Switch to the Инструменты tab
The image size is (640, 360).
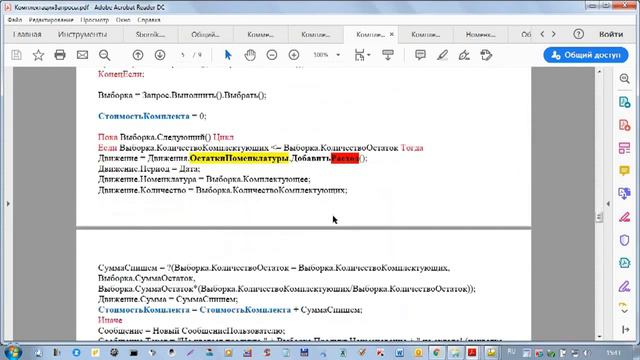pos(82,34)
